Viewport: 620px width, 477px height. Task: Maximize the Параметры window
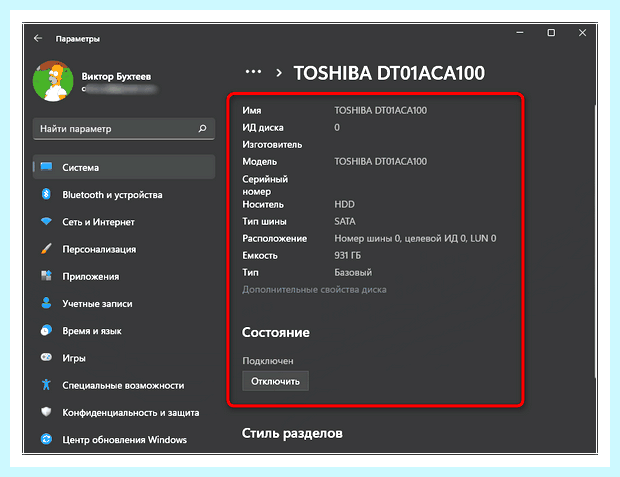[551, 33]
